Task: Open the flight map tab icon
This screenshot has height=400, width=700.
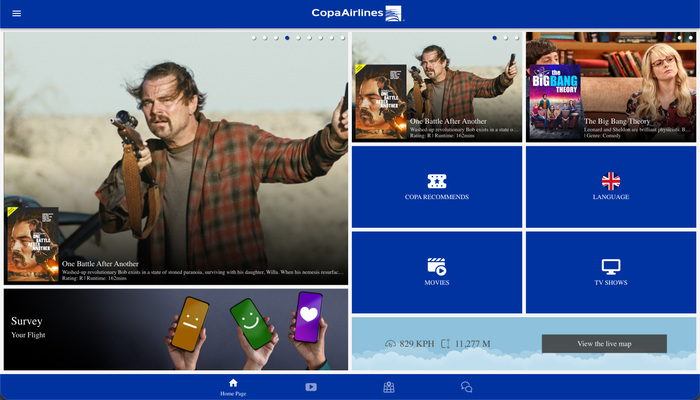Action: 389,387
